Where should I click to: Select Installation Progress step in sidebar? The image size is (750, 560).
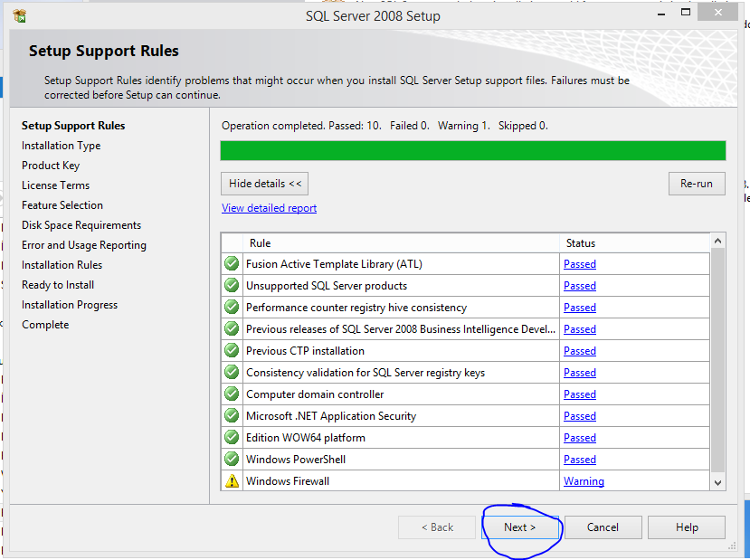coord(70,305)
